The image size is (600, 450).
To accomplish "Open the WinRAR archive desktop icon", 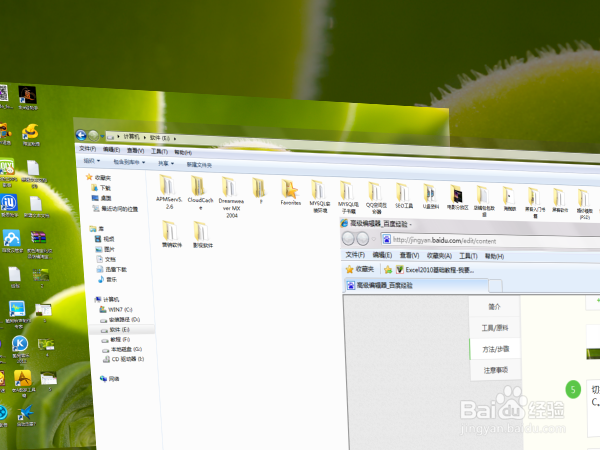I will coord(38,244).
